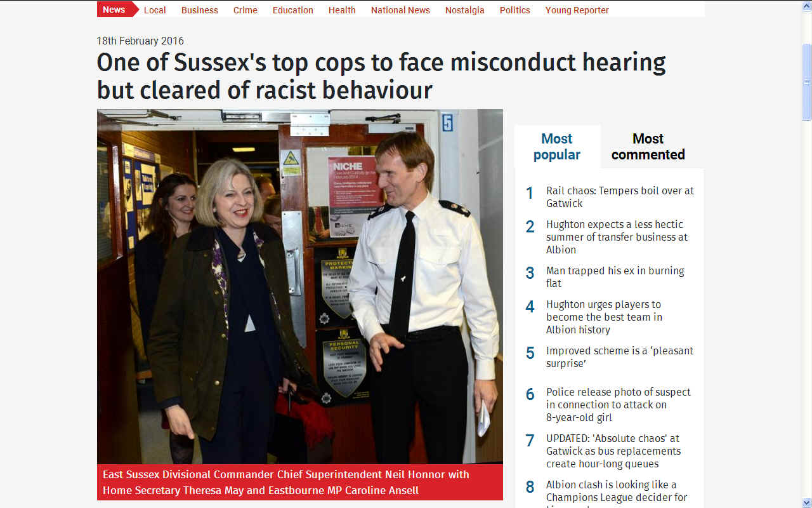Image resolution: width=812 pixels, height=508 pixels.
Task: Open the Crime section link
Action: tap(246, 10)
